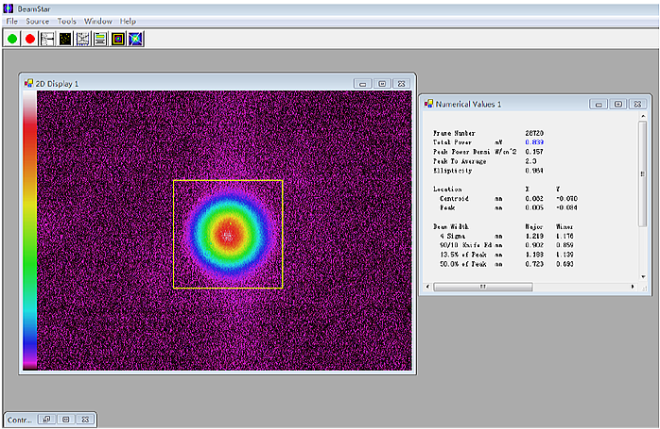
Task: Open the Tools menu
Action: [67, 21]
